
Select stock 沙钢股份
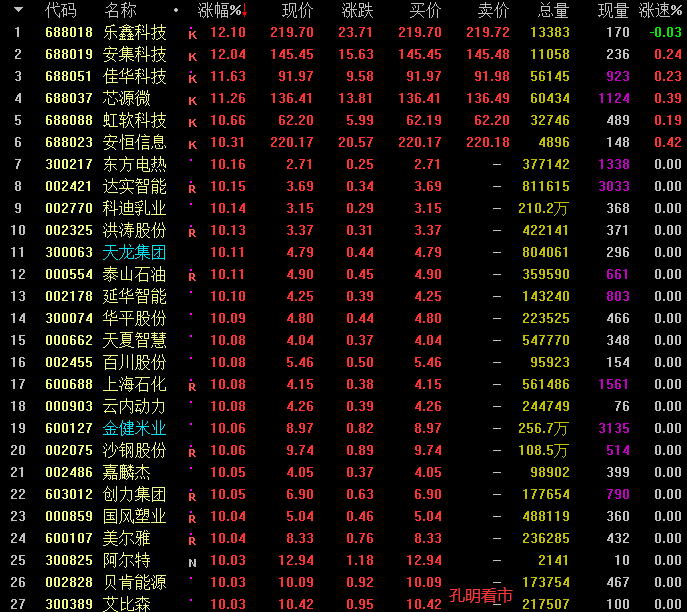point(135,450)
